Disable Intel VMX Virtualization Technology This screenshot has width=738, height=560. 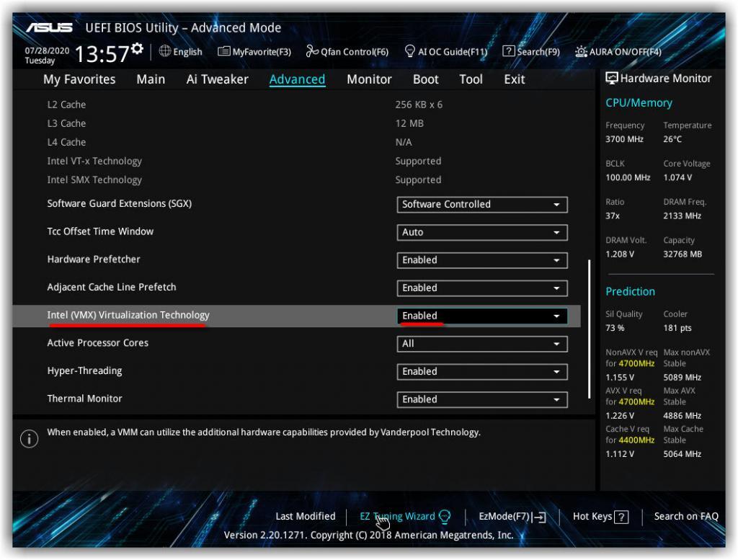[481, 316]
